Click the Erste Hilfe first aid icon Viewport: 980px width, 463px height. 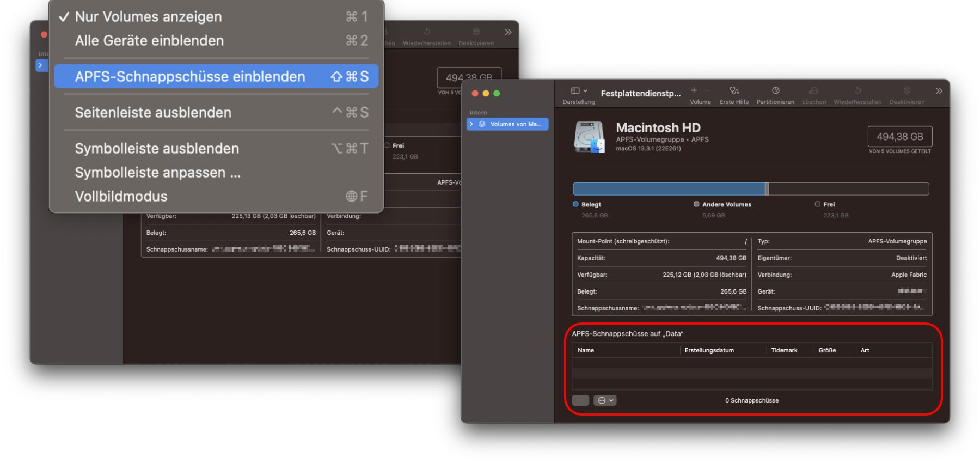pos(734,90)
